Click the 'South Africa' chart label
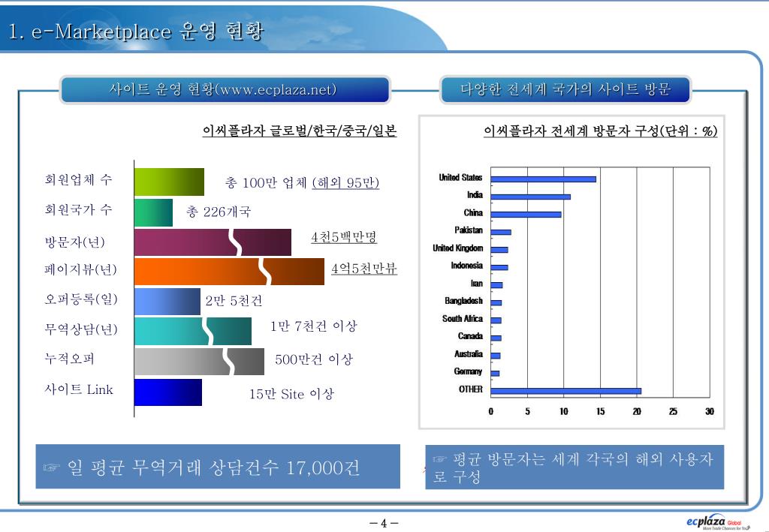The height and width of the screenshot is (532, 769). pos(463,318)
